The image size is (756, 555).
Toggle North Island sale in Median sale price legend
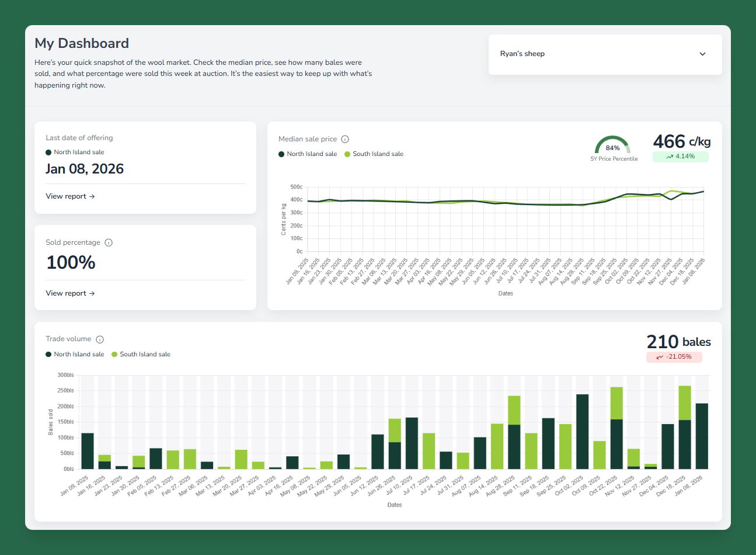308,154
